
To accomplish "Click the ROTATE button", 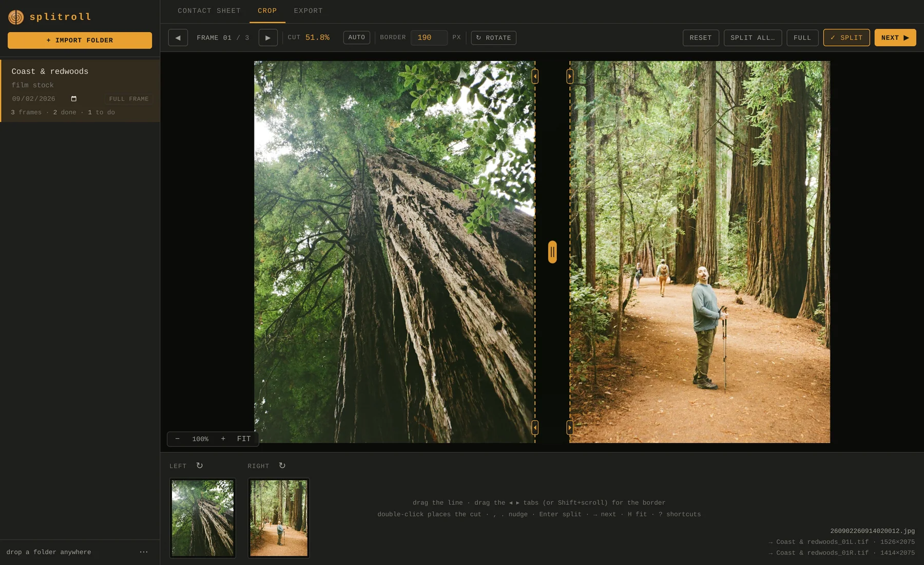I will [x=493, y=37].
